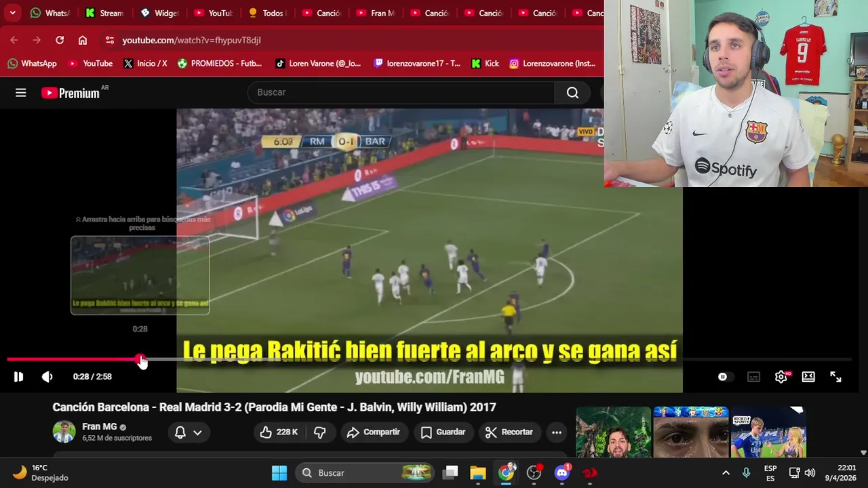Screen dimensions: 868x488
Task: Open the Lorenzovarone Instagram bookmark
Action: [553, 64]
